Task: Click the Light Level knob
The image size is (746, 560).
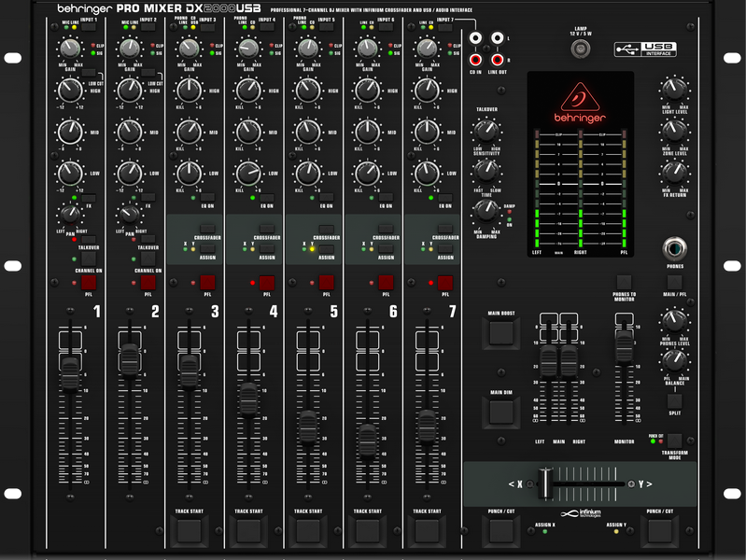Action: (674, 90)
